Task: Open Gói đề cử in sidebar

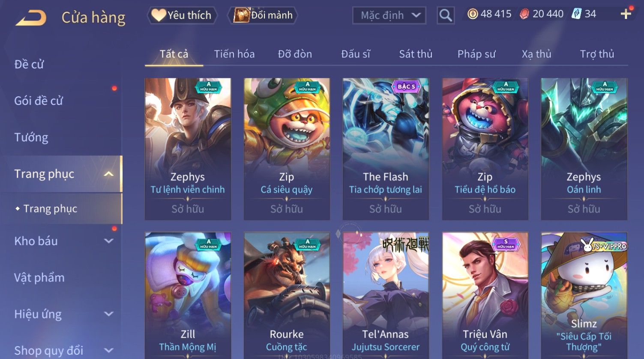Action: [39, 101]
